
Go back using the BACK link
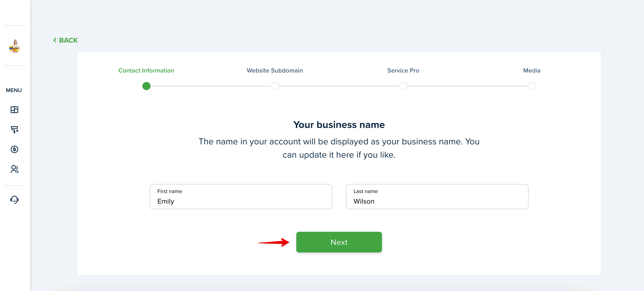coord(65,40)
